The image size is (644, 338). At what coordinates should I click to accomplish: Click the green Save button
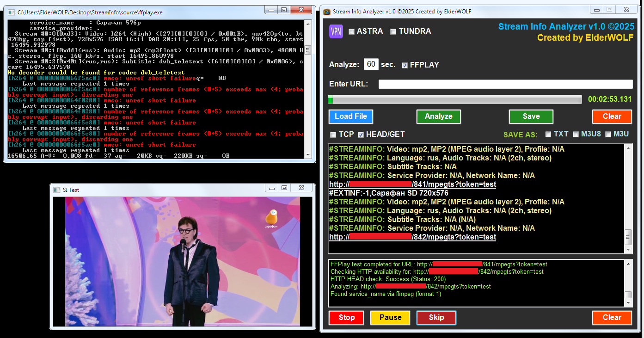(x=531, y=117)
